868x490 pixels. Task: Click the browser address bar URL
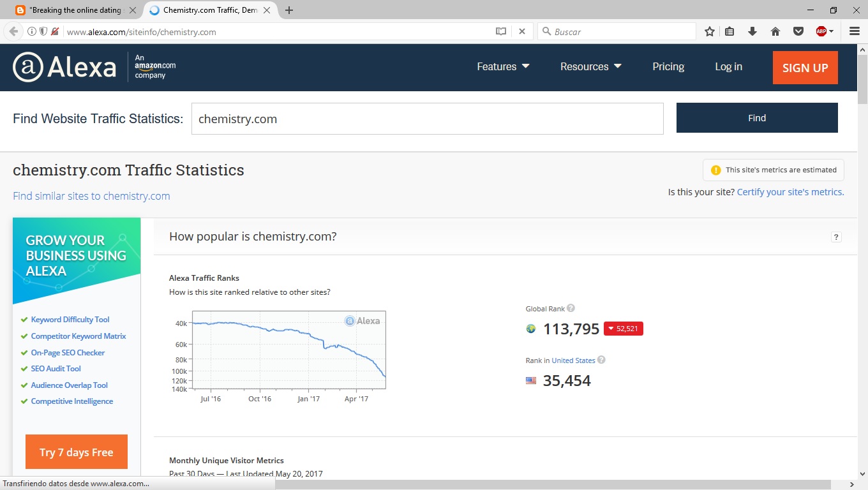[x=142, y=32]
